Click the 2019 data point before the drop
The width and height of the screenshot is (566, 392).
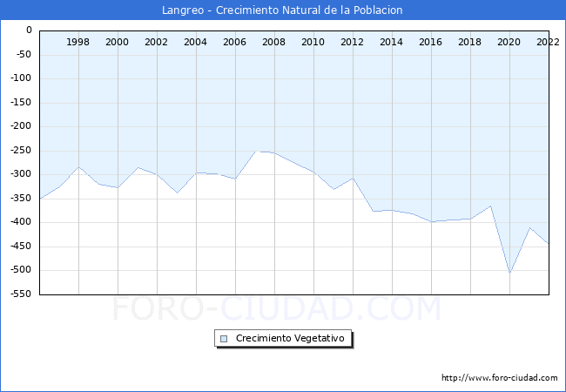(x=490, y=206)
